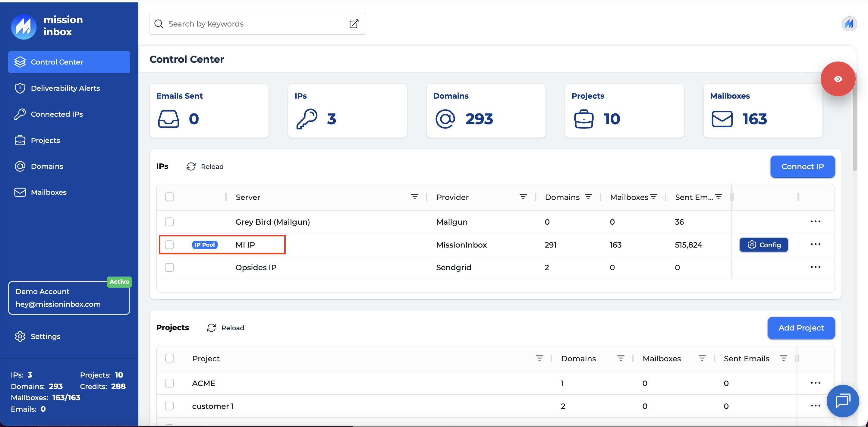The height and width of the screenshot is (427, 868).
Task: Click Config button for MI IP
Action: 763,245
